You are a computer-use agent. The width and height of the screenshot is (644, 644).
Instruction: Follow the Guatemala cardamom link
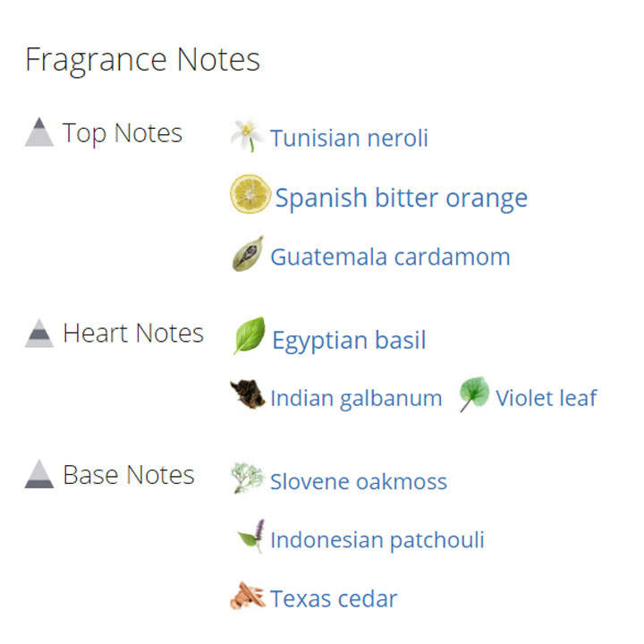[x=390, y=257]
